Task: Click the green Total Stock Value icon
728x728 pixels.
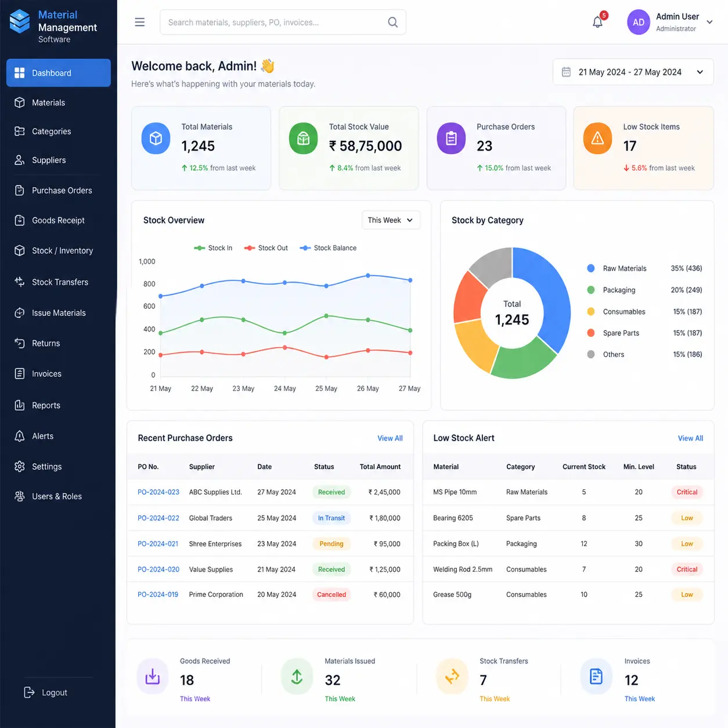Action: pyautogui.click(x=304, y=138)
